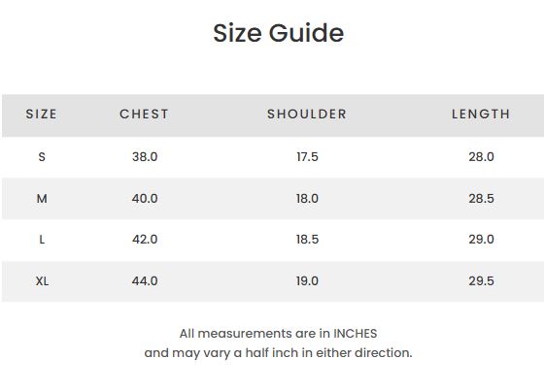Click chest value 44.0
Screen dimensions: 544x392
click(145, 281)
